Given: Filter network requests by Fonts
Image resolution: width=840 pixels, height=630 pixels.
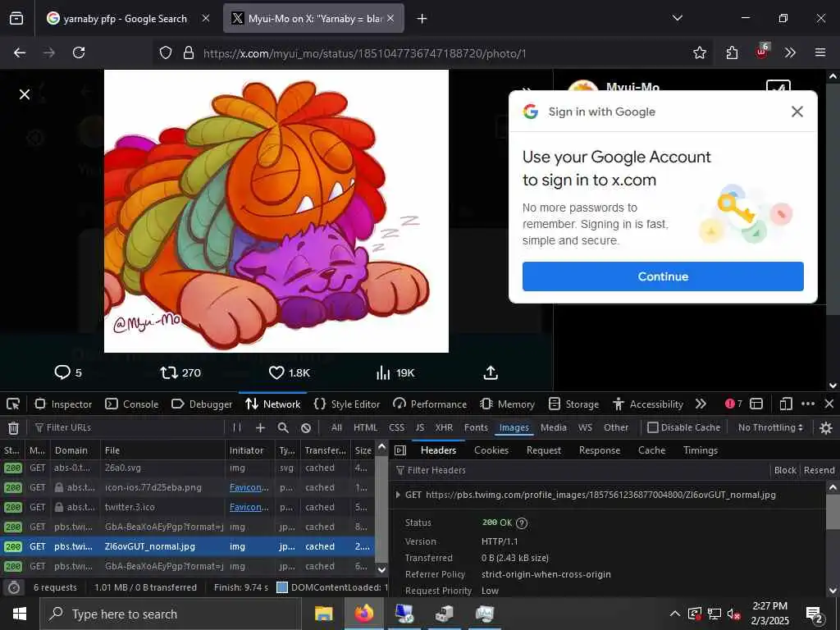Looking at the screenshot, I should pyautogui.click(x=476, y=427).
